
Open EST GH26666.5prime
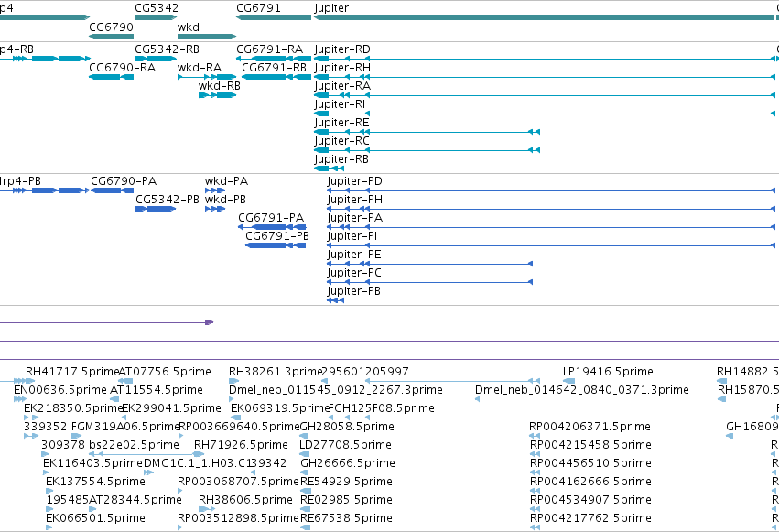(x=348, y=463)
